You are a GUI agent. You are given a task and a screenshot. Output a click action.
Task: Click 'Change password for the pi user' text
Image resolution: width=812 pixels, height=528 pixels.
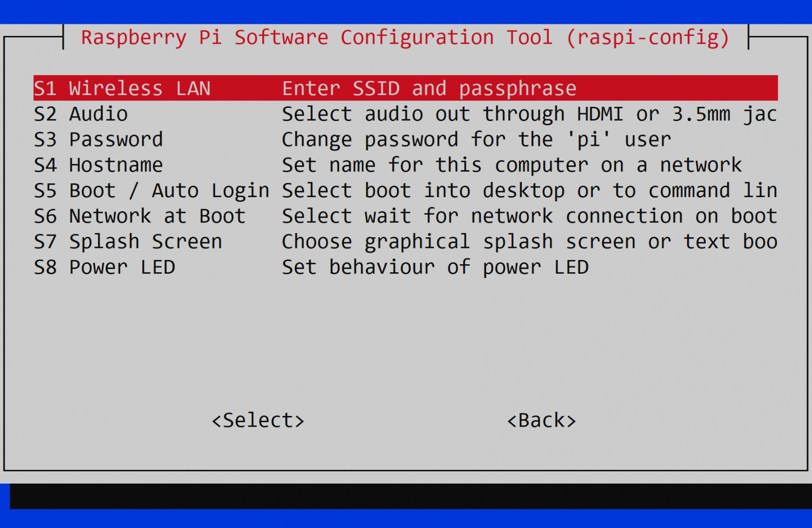click(x=476, y=140)
